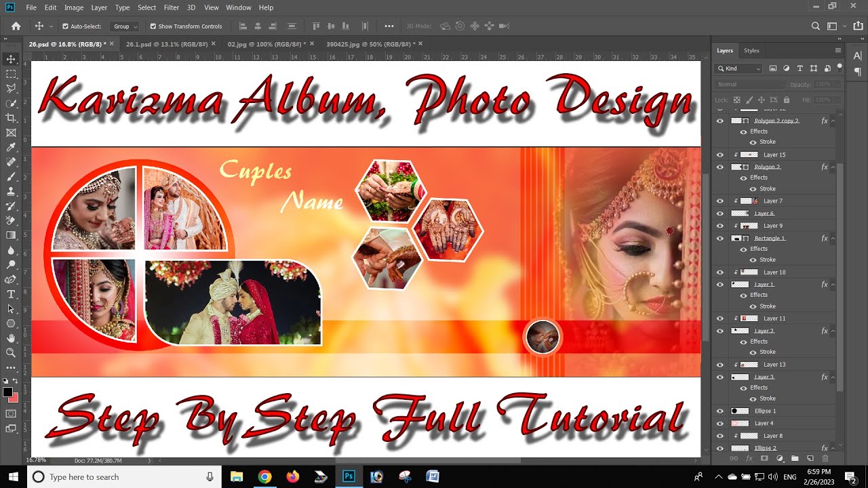Collapse effects of Rectangle 1 layer
Image resolution: width=868 pixels, height=488 pixels.
pos(833,239)
